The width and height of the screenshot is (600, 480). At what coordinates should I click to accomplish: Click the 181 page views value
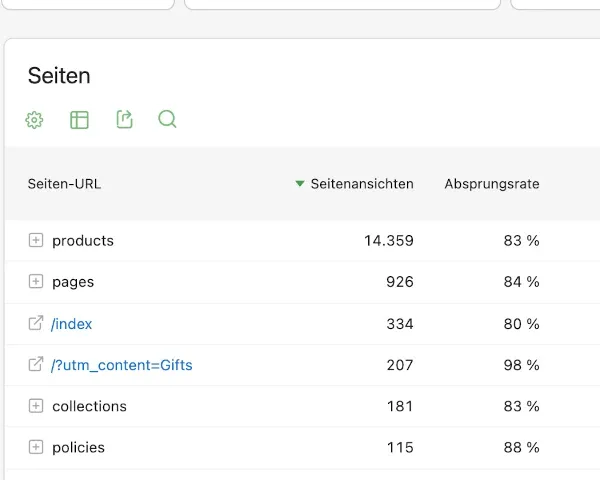point(400,406)
